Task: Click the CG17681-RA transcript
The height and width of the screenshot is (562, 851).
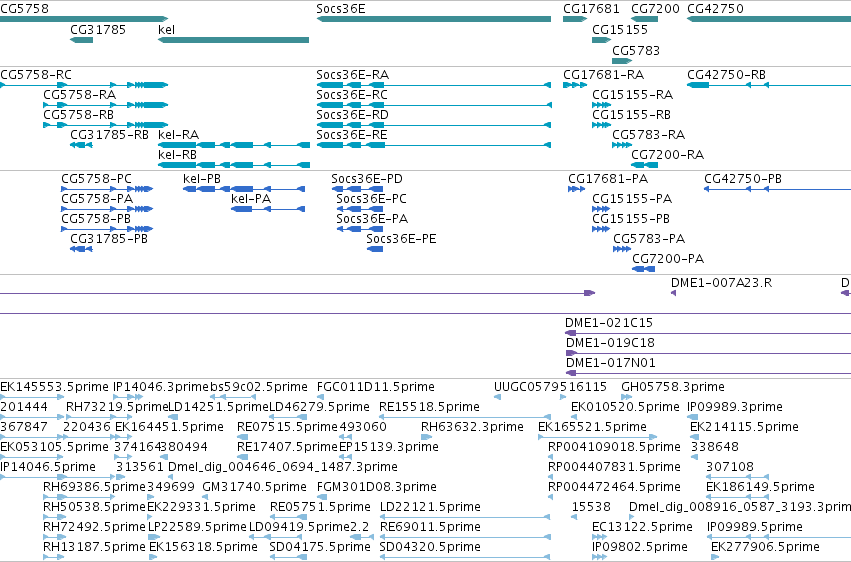Action: pyautogui.click(x=575, y=85)
